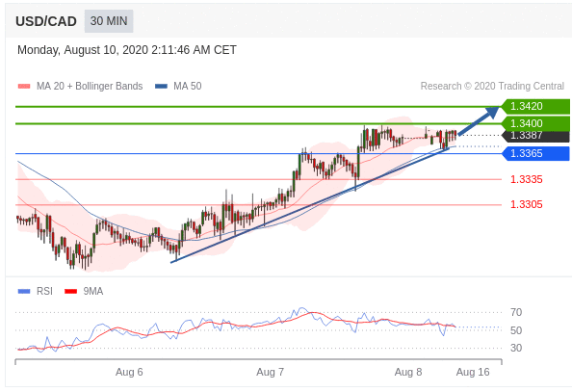This screenshot has width=572, height=392.
Task: Toggle the RSI legend entry
Action: (x=36, y=291)
